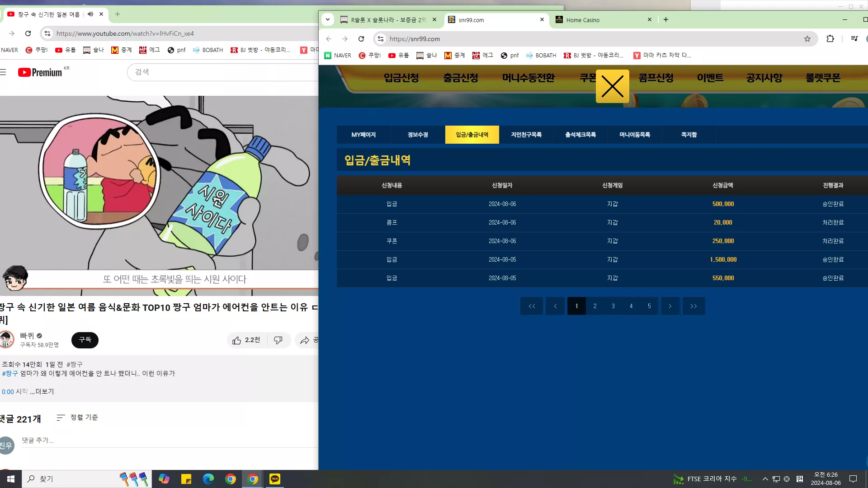Go to previous page of deposit history
The width and height of the screenshot is (868, 488).
[x=555, y=306]
